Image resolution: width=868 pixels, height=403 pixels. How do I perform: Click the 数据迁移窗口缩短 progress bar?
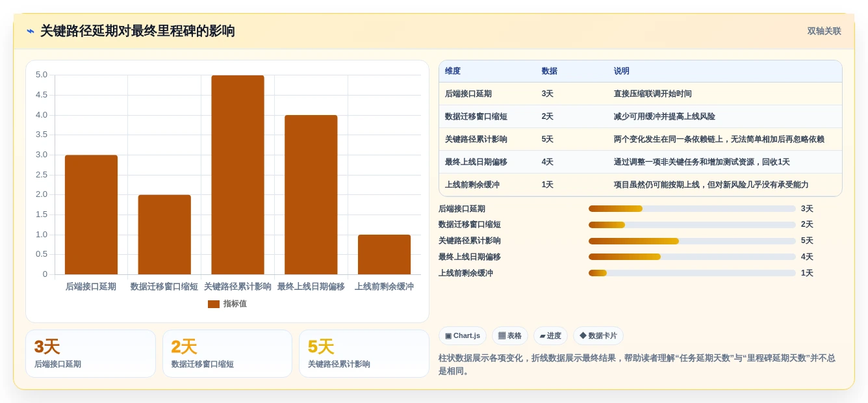692,225
